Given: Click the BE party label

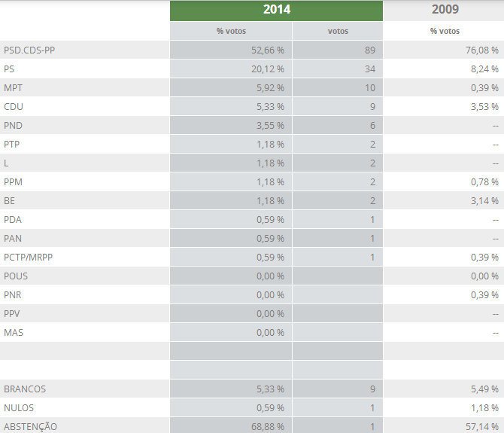Looking at the screenshot, I should 9,201.
